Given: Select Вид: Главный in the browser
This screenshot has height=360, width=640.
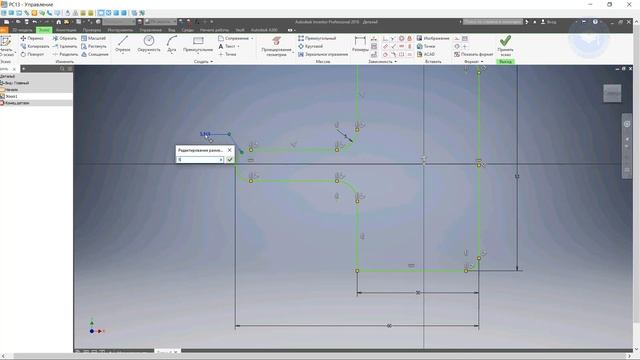Looking at the screenshot, I should click(16, 83).
